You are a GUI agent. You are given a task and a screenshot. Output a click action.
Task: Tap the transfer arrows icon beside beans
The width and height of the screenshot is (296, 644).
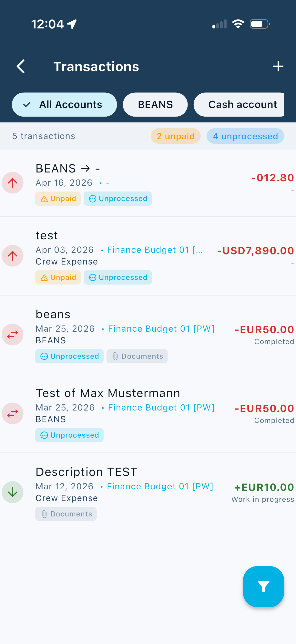point(13,334)
